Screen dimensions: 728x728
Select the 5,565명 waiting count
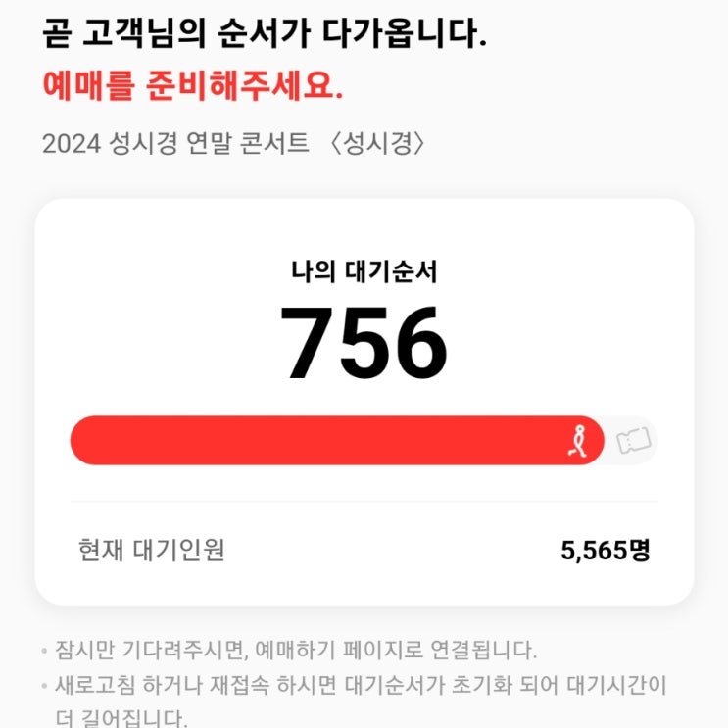click(x=605, y=551)
